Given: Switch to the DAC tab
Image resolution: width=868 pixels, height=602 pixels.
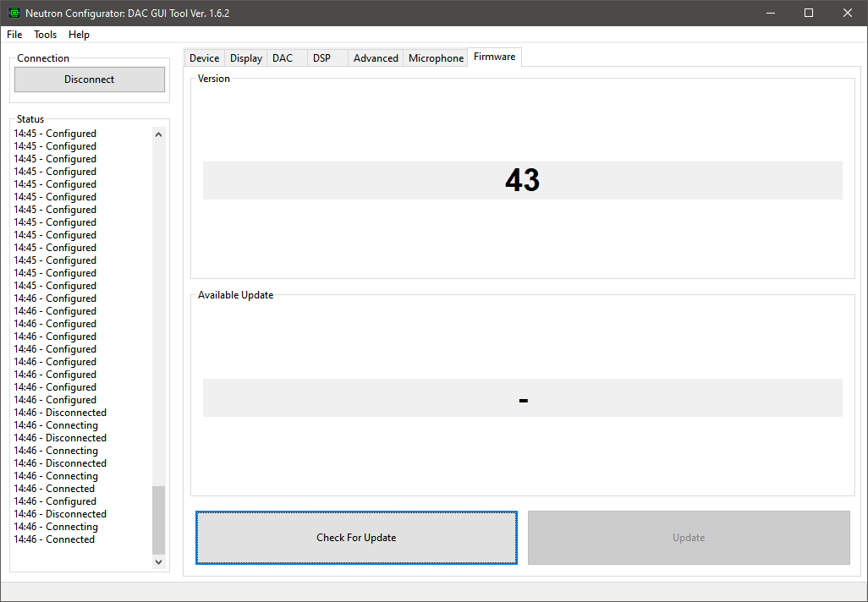Looking at the screenshot, I should click(x=283, y=58).
